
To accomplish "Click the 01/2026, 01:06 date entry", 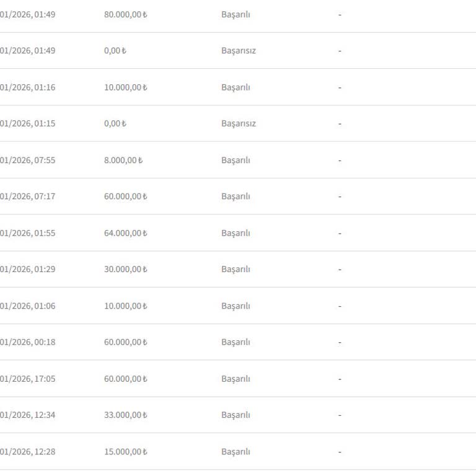I will [x=28, y=306].
